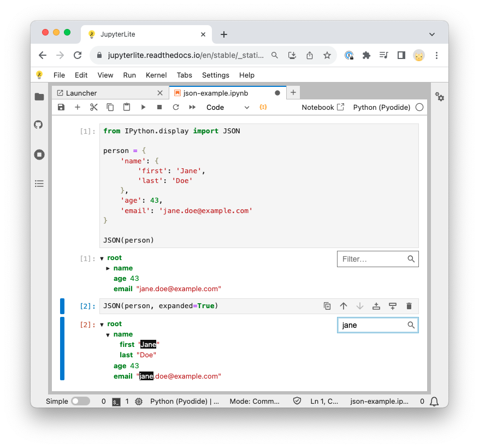479x448 pixels.
Task: Click the JupyterLite logo in menu bar
Action: (x=39, y=75)
